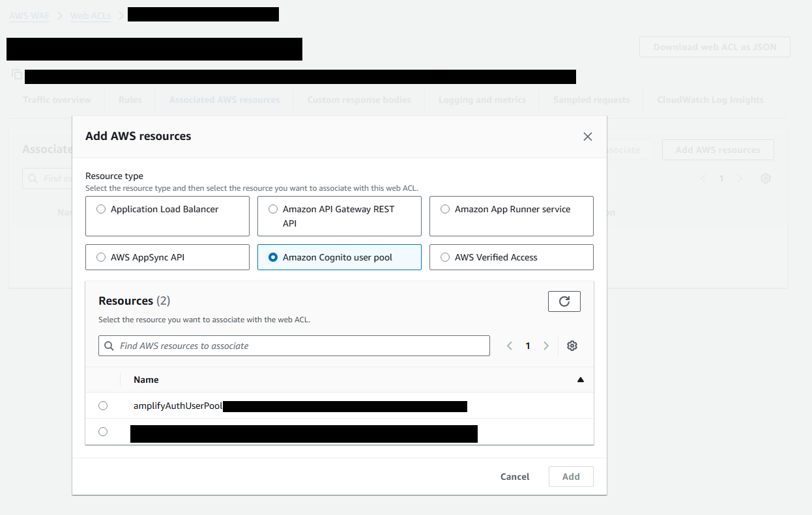This screenshot has width=812, height=515.
Task: Click Cancel in the dialog
Action: pos(515,477)
